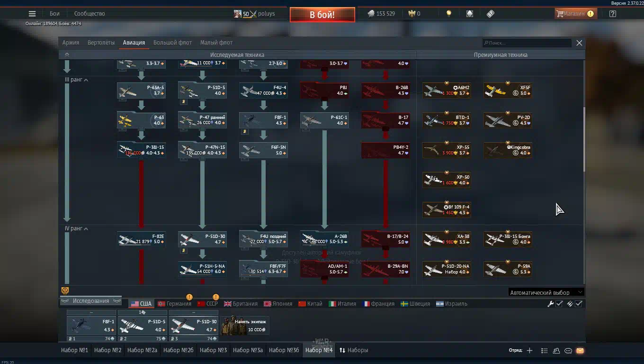The height and width of the screenshot is (364, 644).
Task: Click the yellow shield badge above Исследования
Action: pos(65,290)
